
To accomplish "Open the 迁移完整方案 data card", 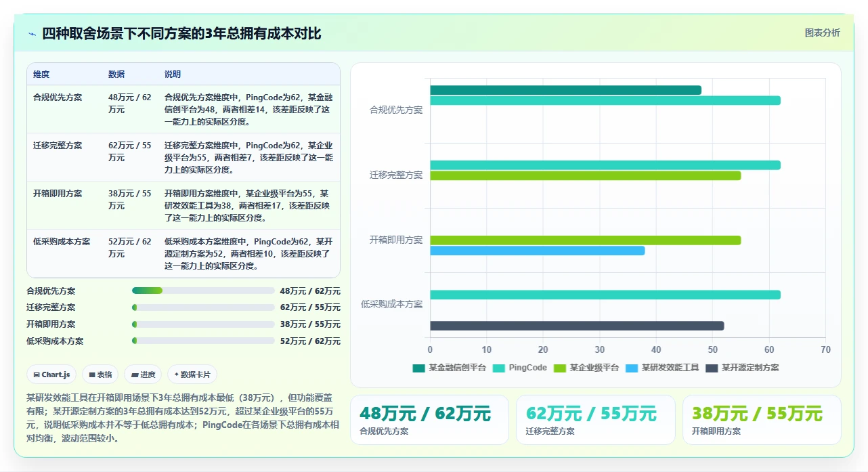I will point(595,420).
